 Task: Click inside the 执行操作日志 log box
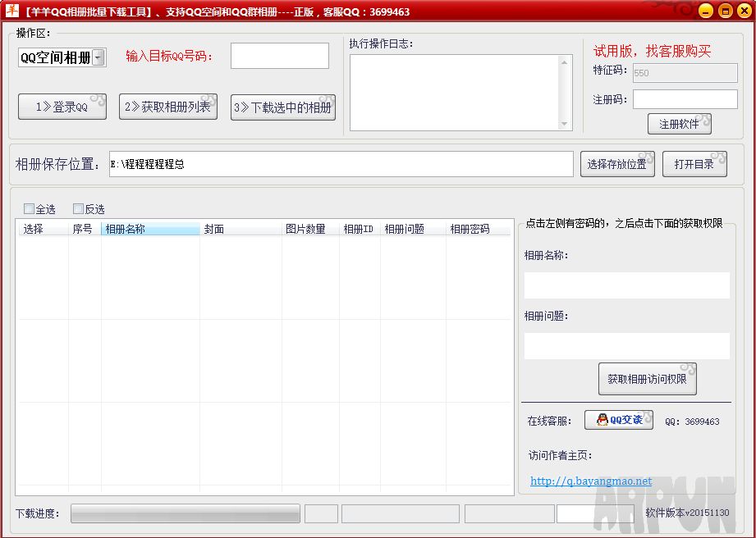point(454,93)
